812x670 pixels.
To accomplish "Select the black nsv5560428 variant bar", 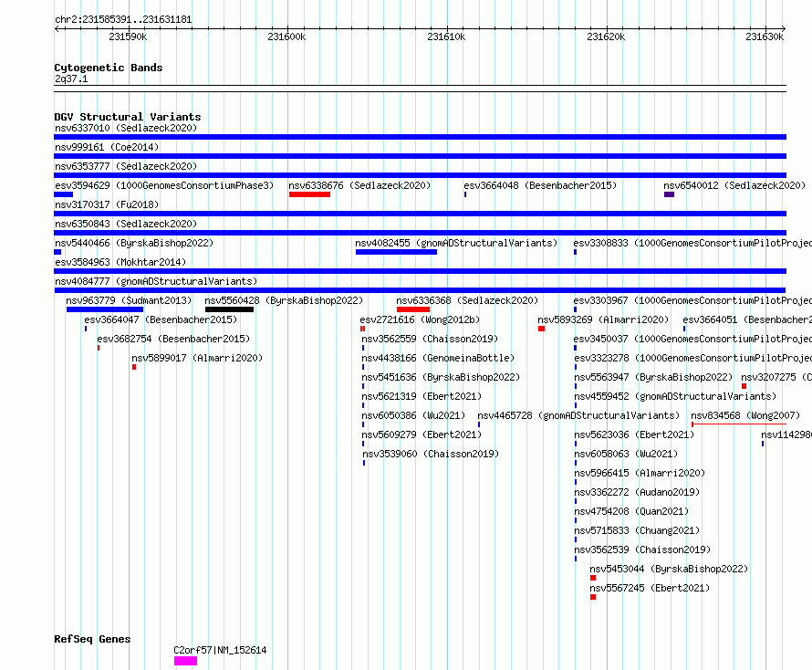I will point(229,309).
